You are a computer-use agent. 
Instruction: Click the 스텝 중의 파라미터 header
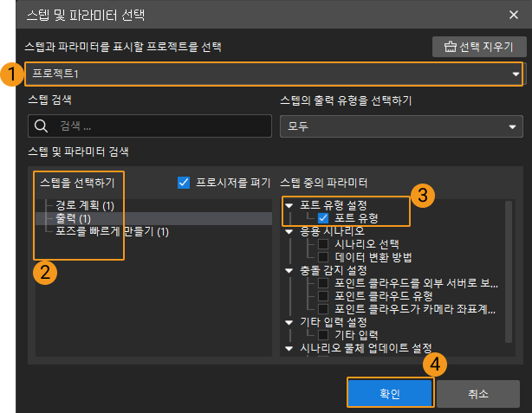(x=324, y=183)
